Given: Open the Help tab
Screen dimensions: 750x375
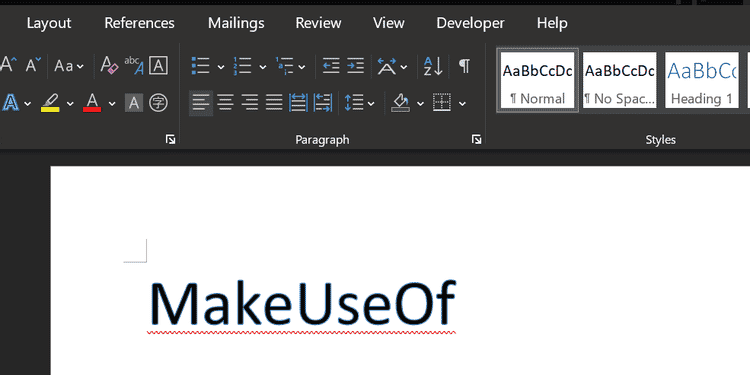Looking at the screenshot, I should pos(552,23).
